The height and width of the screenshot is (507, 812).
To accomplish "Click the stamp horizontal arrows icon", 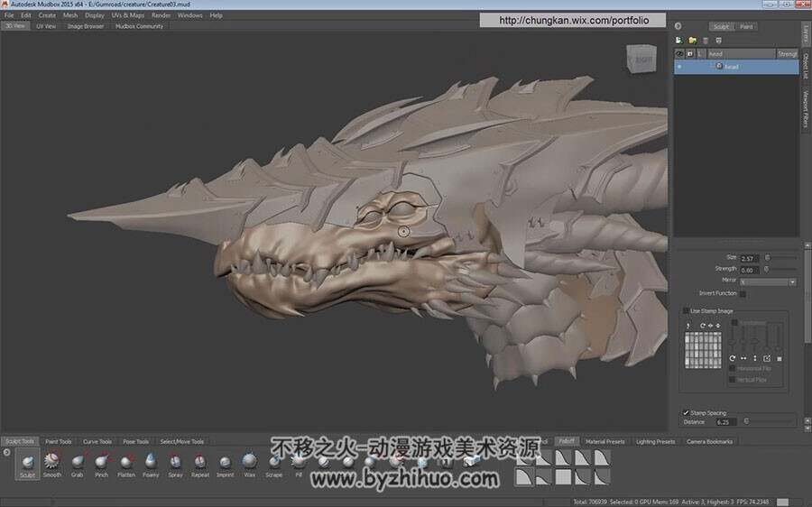I will click(x=743, y=358).
